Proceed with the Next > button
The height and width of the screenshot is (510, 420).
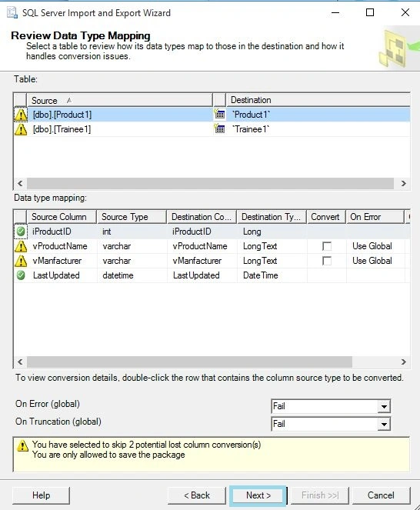coord(258,495)
